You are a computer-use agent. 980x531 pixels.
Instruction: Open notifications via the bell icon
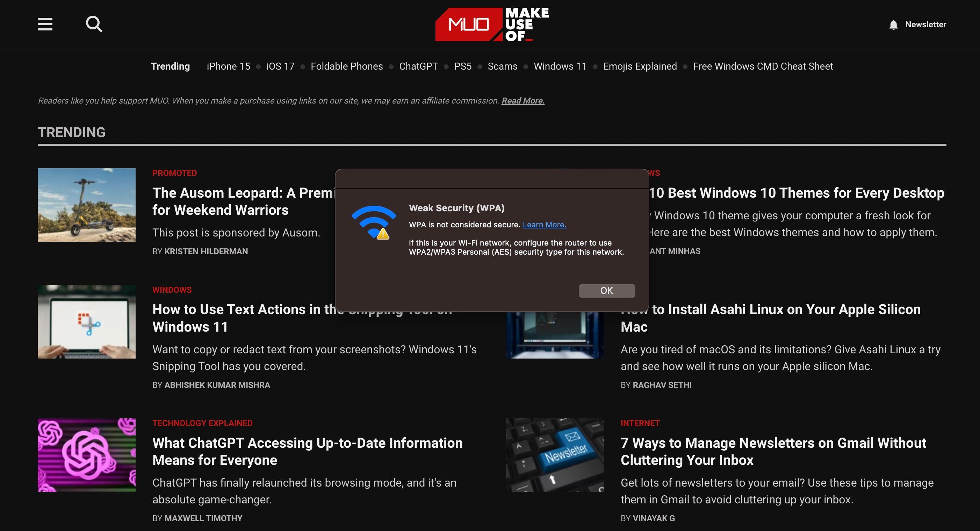[893, 24]
